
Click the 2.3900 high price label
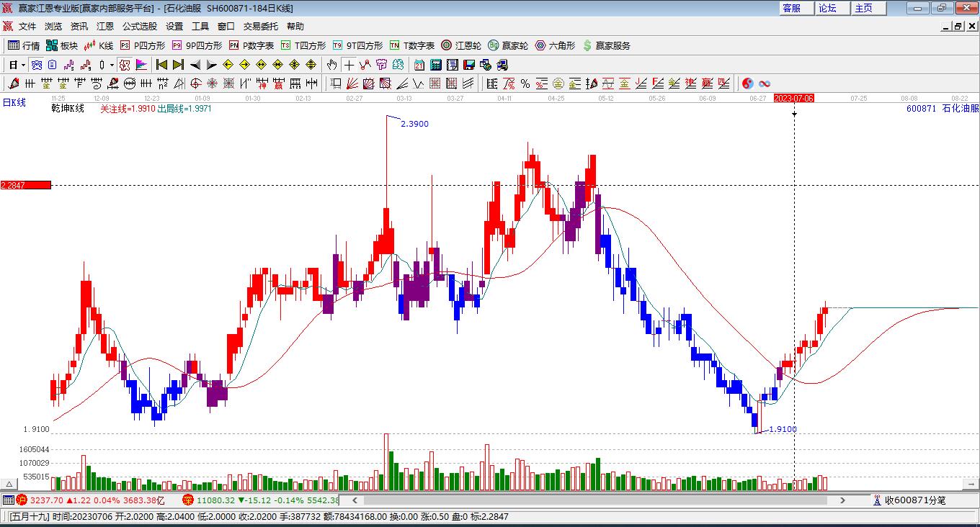pos(414,124)
